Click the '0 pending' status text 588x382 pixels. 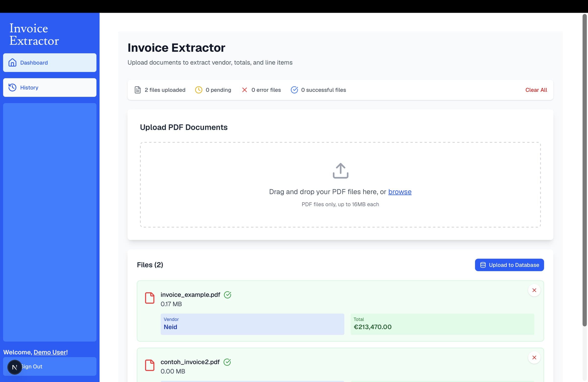[218, 90]
